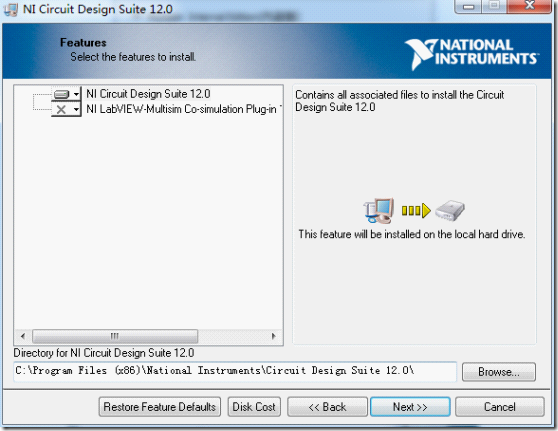Click the X unavailable icon for LabVIEW-Multisim plug-in
558x431 pixels.
(x=61, y=109)
